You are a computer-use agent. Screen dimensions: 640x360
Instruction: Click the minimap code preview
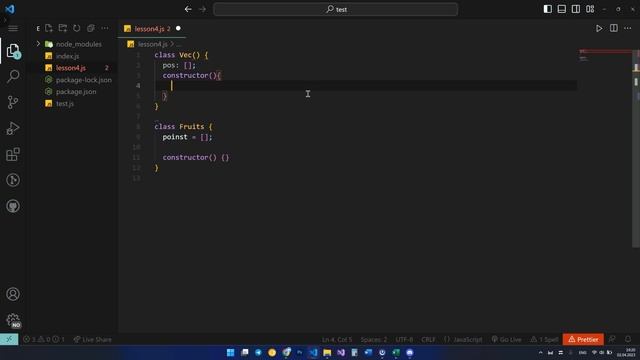(x=605, y=56)
